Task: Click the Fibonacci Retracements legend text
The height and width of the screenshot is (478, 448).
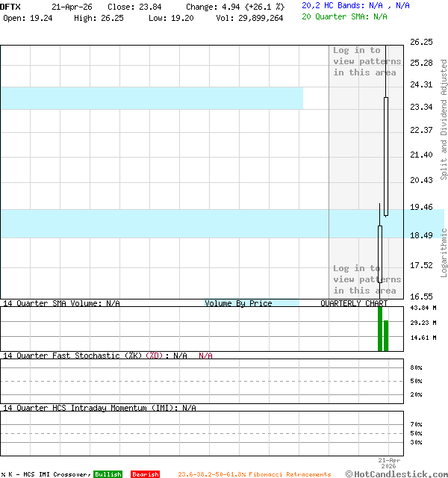Action: 254,474
